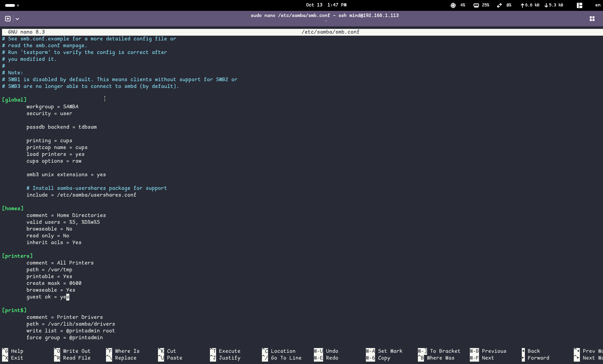Click the terminal title showing smb.conf ssh session

324,15
